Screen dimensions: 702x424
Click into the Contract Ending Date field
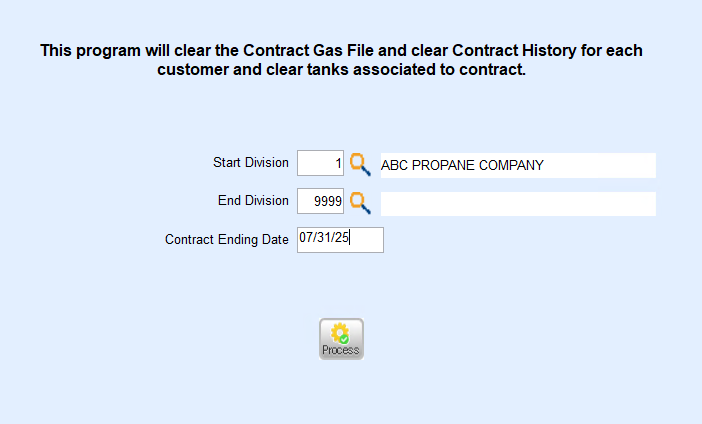pyautogui.click(x=340, y=240)
